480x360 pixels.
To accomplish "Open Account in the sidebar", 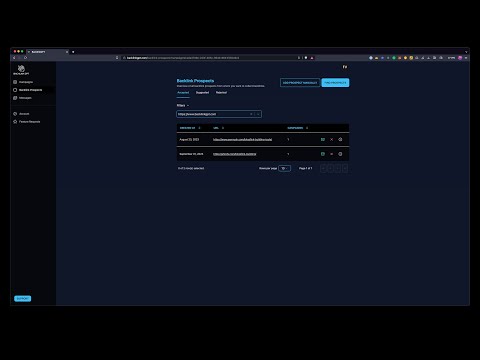I will [x=21, y=114].
